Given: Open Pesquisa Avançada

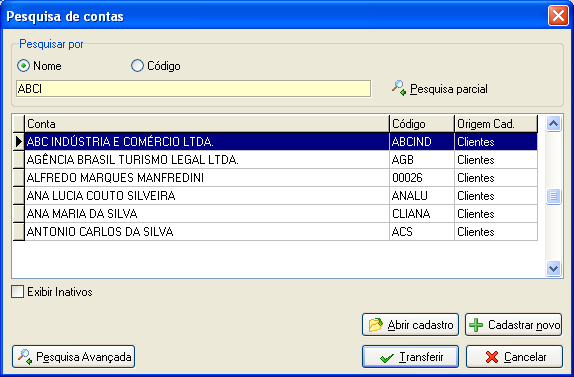Looking at the screenshot, I should pyautogui.click(x=74, y=357).
